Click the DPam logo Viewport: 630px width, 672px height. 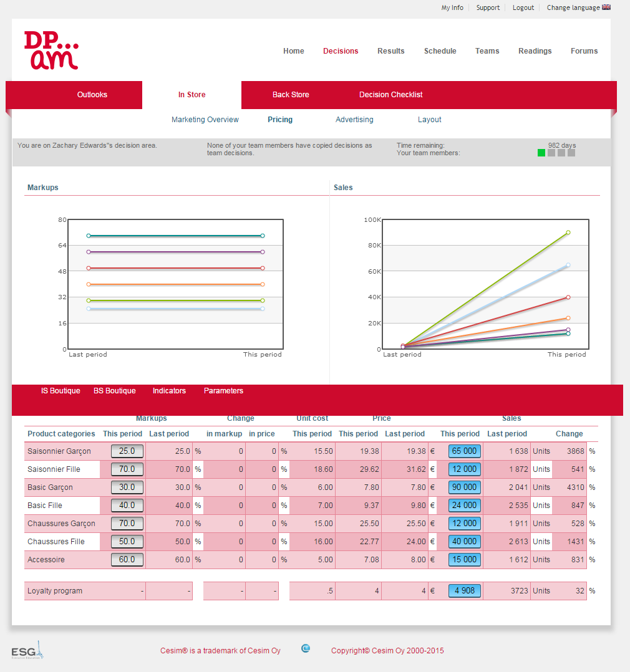(x=51, y=50)
